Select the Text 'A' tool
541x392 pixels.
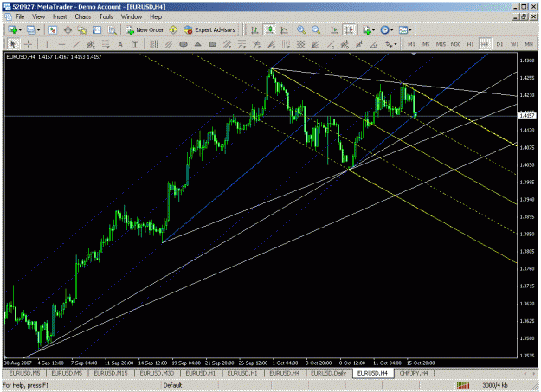(x=120, y=44)
